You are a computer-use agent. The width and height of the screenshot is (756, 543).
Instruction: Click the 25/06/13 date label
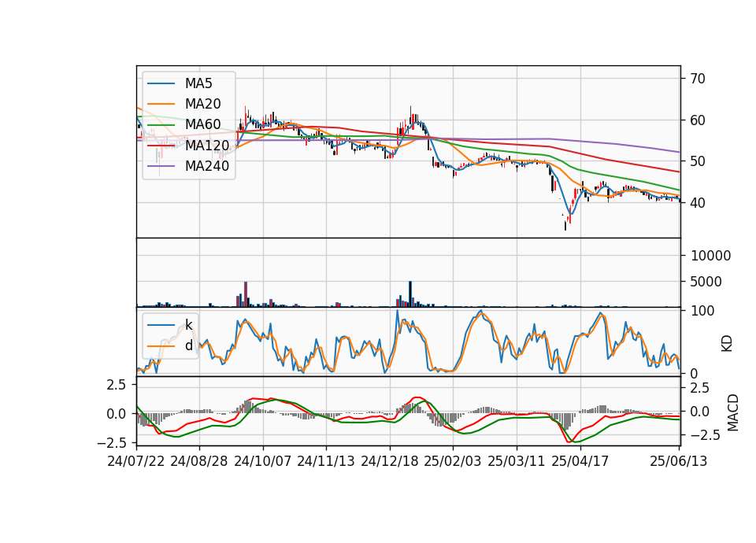pyautogui.click(x=678, y=461)
